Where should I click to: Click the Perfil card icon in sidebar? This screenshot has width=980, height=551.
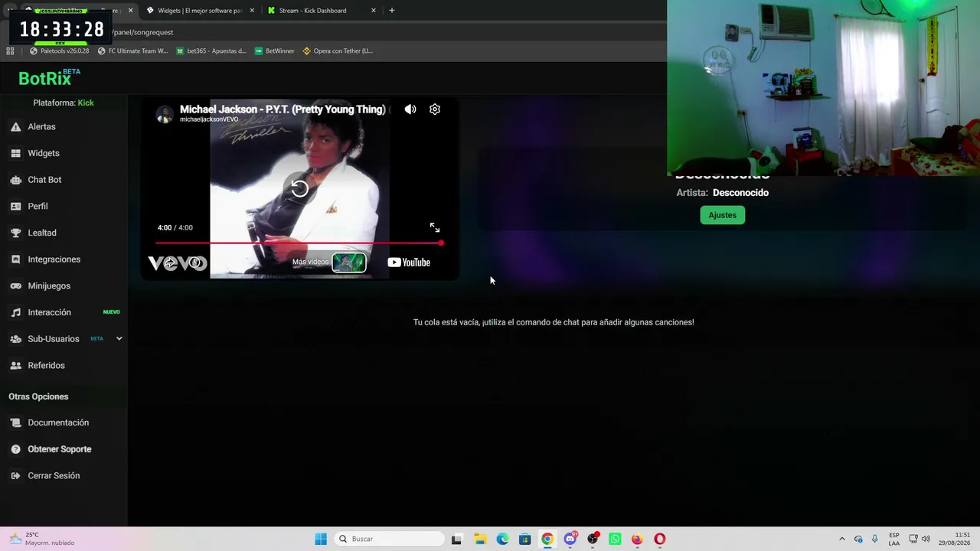pyautogui.click(x=15, y=207)
